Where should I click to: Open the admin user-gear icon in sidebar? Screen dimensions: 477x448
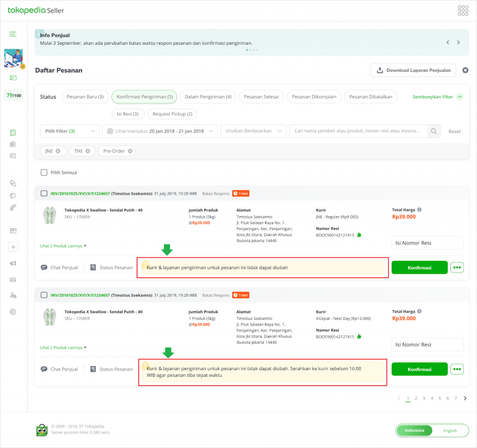(x=13, y=295)
